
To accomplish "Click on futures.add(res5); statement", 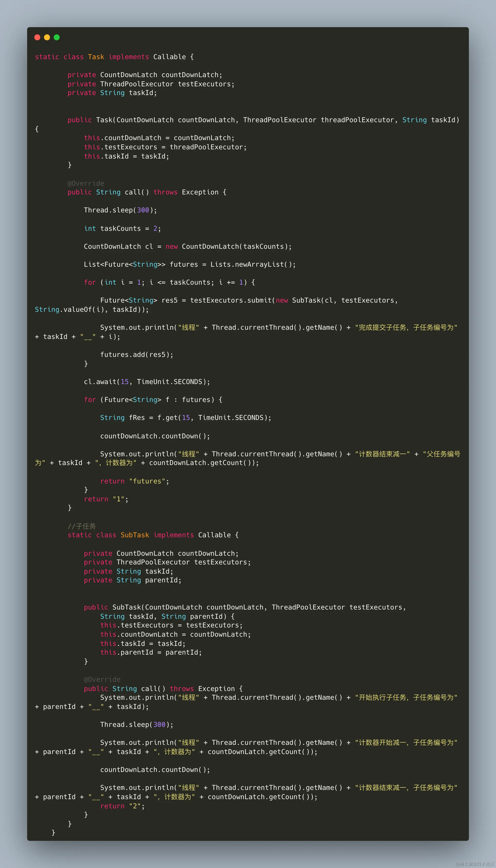I will (137, 354).
